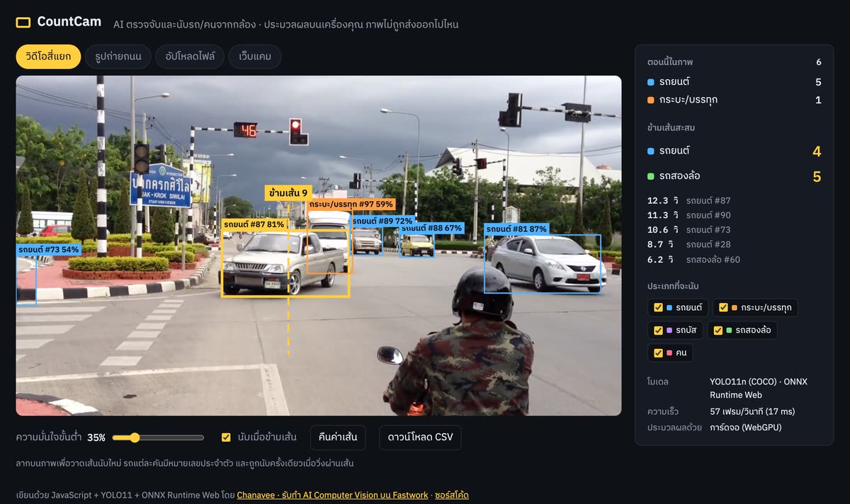Click the รถยนต์ crossing count 4

pyautogui.click(x=817, y=151)
